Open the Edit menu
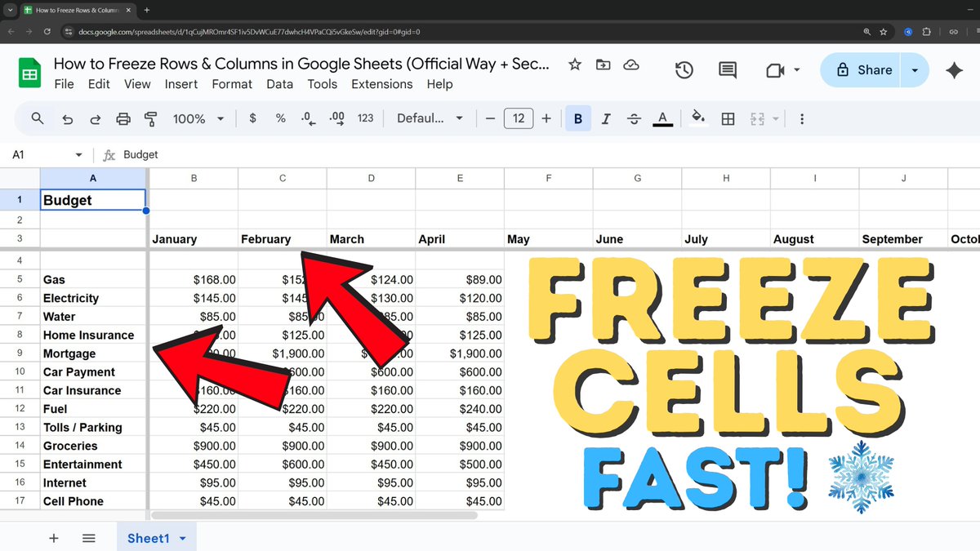 (x=99, y=84)
